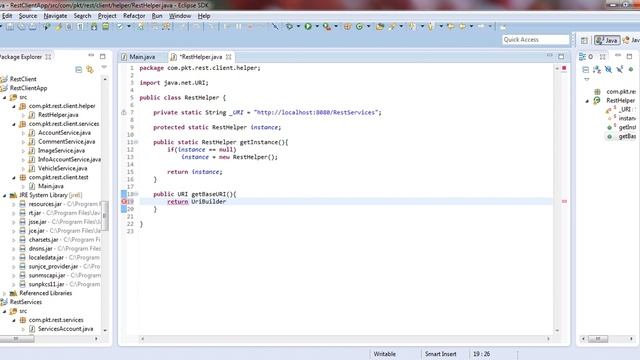This screenshot has height=360, width=640.
Task: Open the Help menu
Action: point(204,16)
